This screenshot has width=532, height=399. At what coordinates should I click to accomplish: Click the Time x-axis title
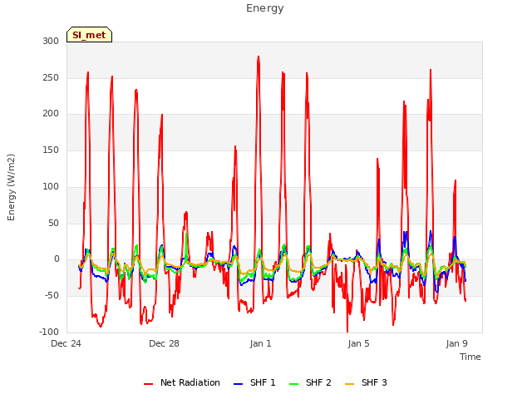tap(470, 357)
